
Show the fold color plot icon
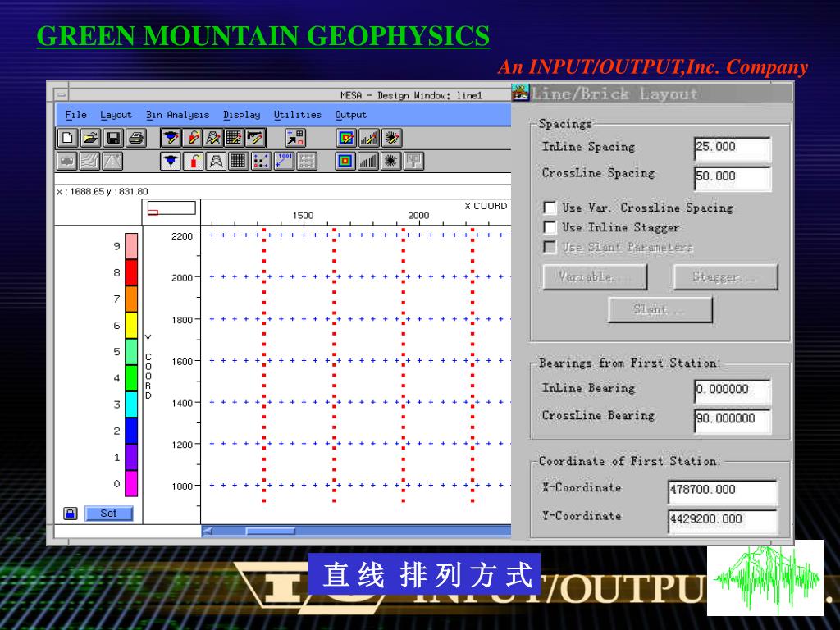pyautogui.click(x=345, y=161)
